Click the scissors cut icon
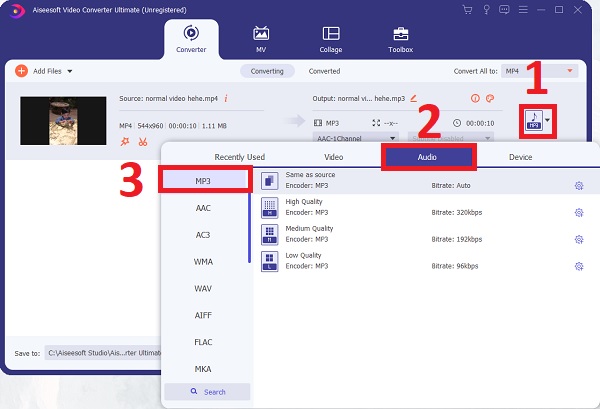Image resolution: width=600 pixels, height=409 pixels. [144, 142]
